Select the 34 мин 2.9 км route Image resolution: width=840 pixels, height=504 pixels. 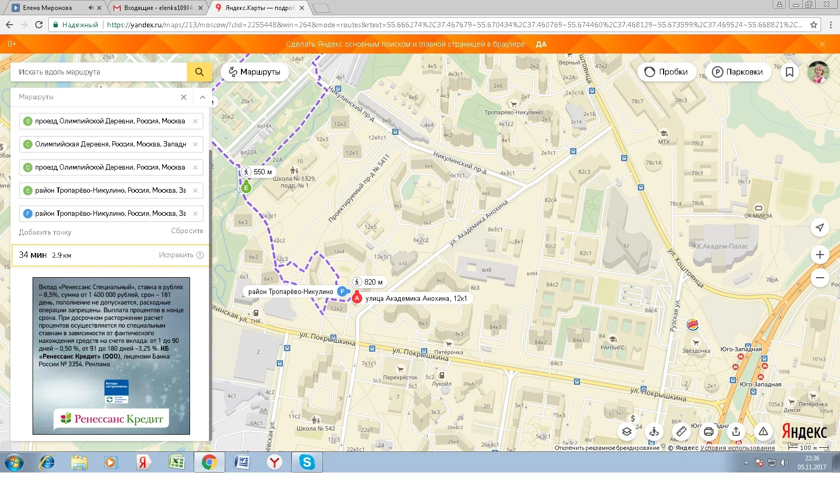click(111, 255)
